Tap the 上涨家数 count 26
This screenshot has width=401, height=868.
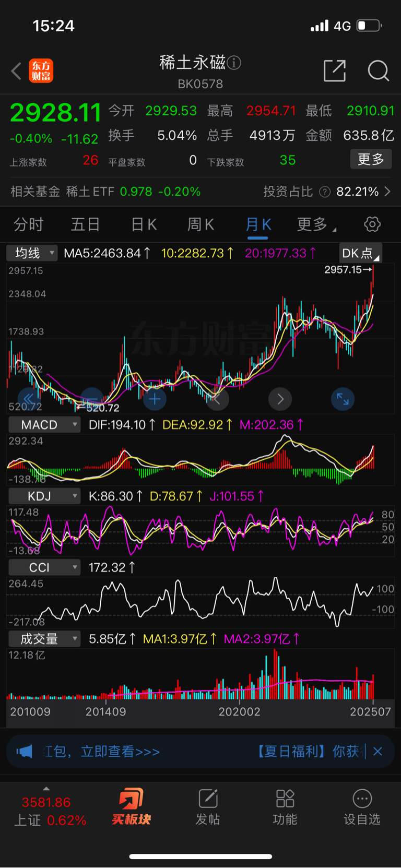coord(90,160)
